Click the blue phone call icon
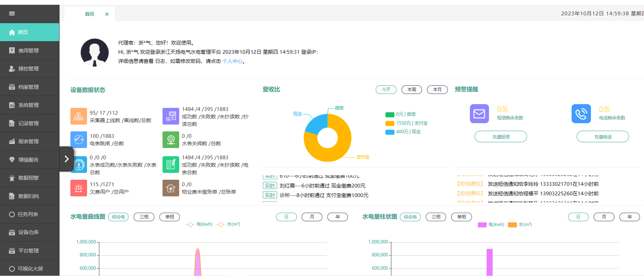The width and height of the screenshot is (644, 276). (x=581, y=114)
